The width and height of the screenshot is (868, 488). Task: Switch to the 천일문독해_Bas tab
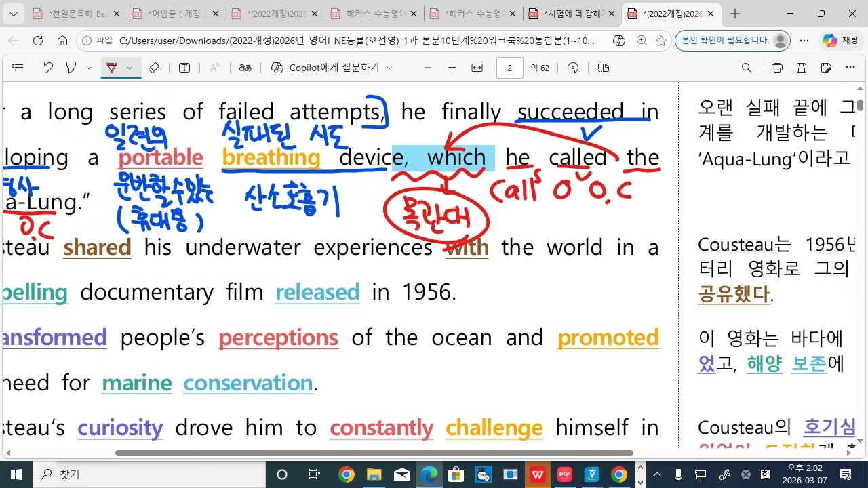coord(76,14)
